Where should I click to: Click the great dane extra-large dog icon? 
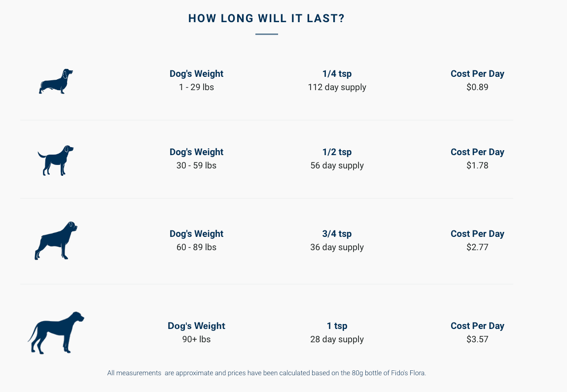tap(56, 332)
